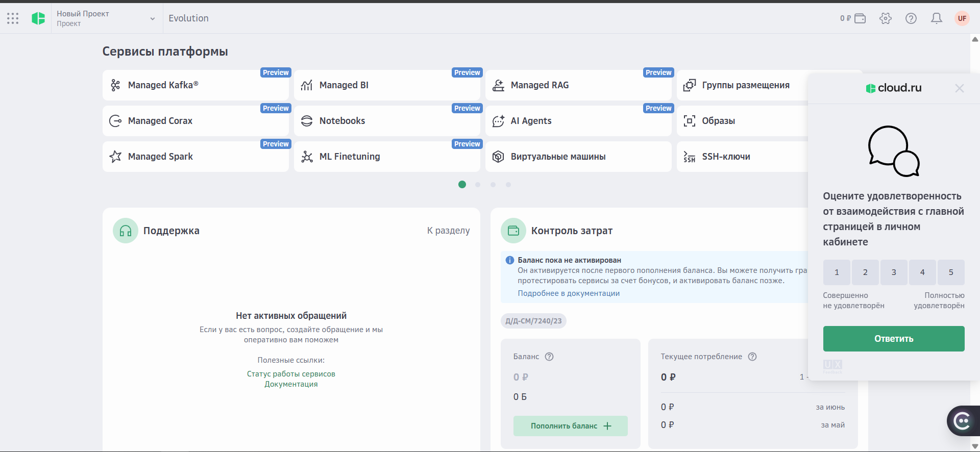Select rating 5 in satisfaction survey

coord(951,272)
